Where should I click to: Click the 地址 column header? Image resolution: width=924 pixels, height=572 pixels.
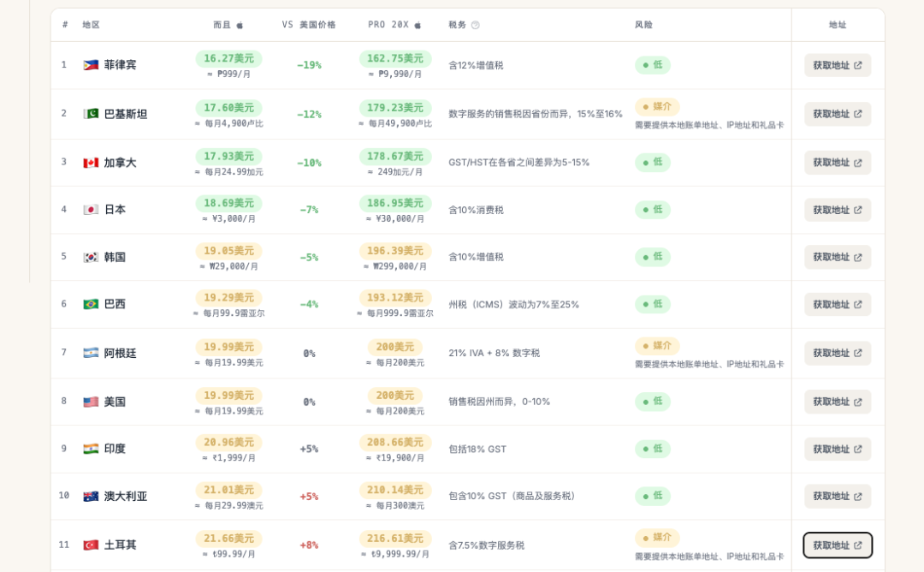click(x=838, y=25)
